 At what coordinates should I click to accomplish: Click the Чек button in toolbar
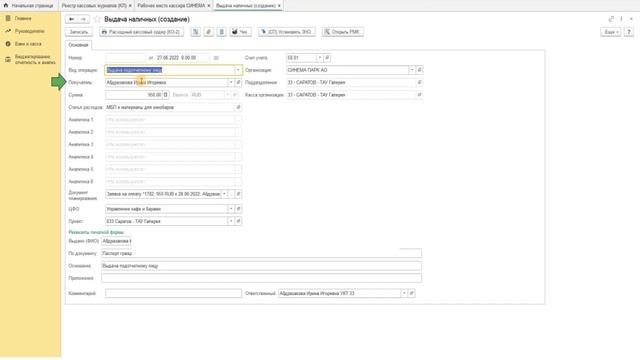[x=240, y=32]
